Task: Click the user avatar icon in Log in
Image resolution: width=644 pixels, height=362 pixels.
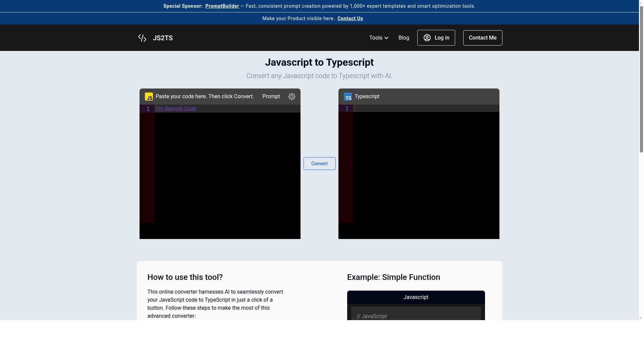Action: [x=427, y=38]
